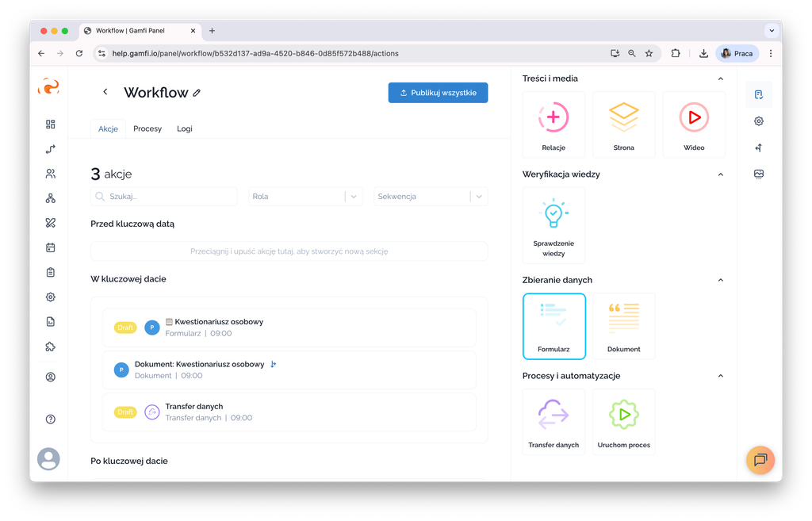Viewport: 812px width, 521px height.
Task: Select the Uruchom proces tile
Action: (623, 420)
